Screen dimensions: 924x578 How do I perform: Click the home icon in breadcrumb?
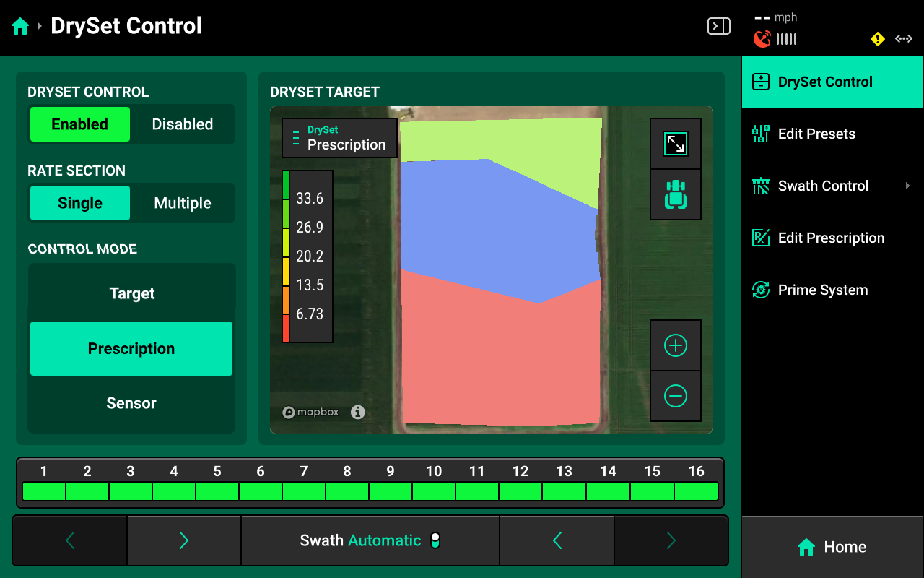tap(20, 27)
